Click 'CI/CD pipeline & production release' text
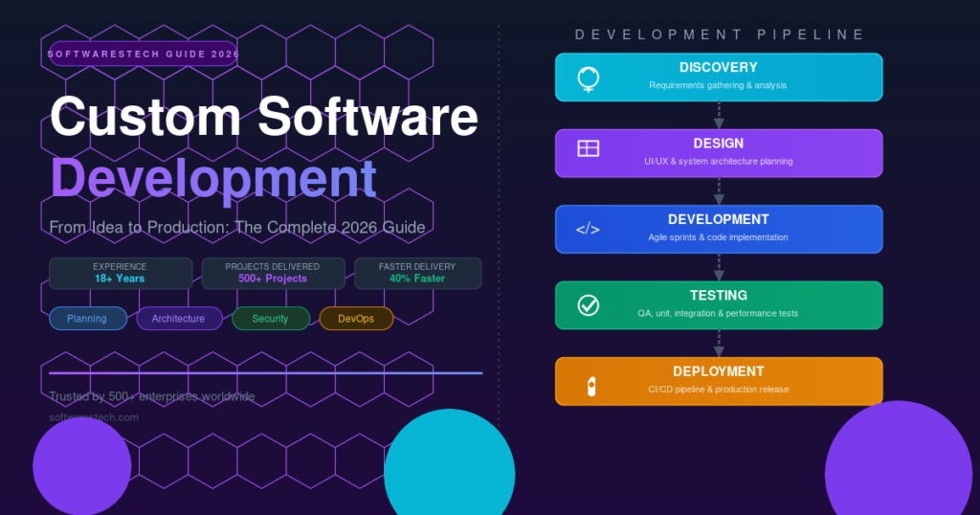Screen dimensions: 980x515 718,390
